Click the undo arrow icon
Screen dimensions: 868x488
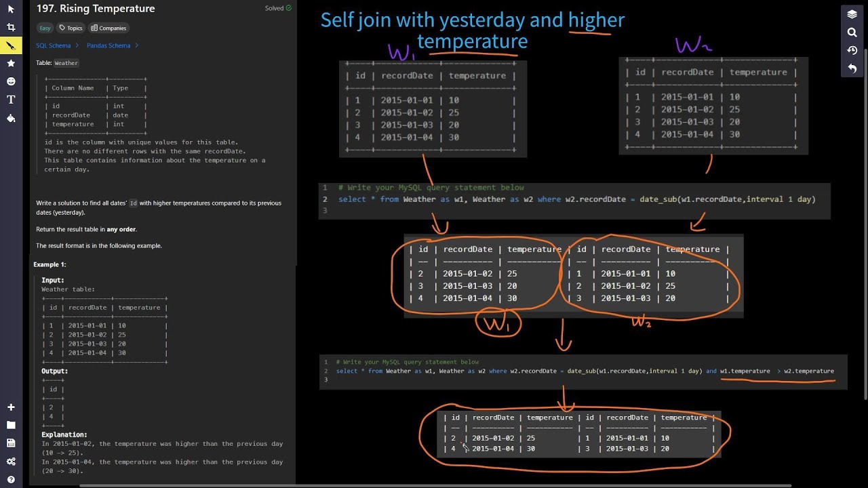[852, 68]
